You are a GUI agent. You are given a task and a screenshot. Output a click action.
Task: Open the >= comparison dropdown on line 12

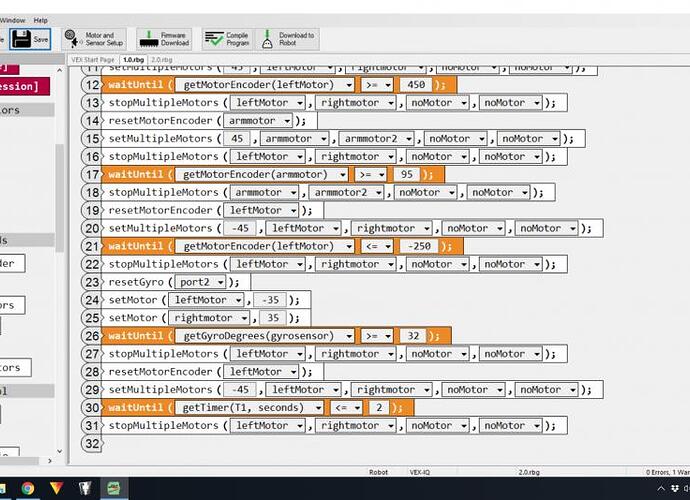377,85
